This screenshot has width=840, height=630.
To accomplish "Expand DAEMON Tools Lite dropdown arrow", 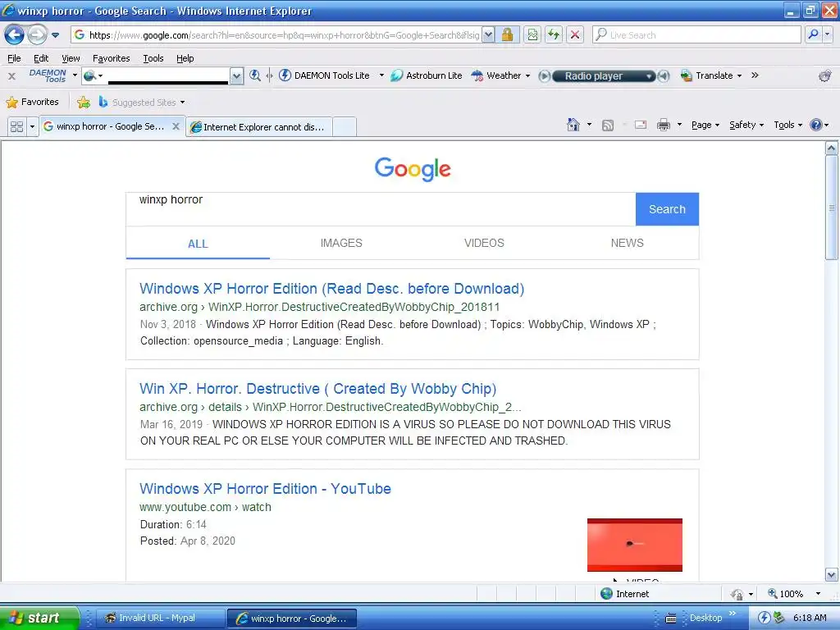I will point(381,75).
